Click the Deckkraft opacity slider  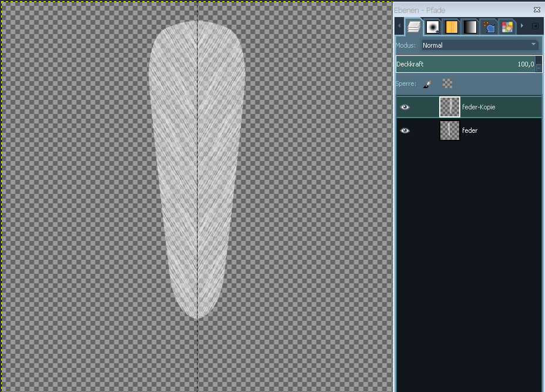464,64
